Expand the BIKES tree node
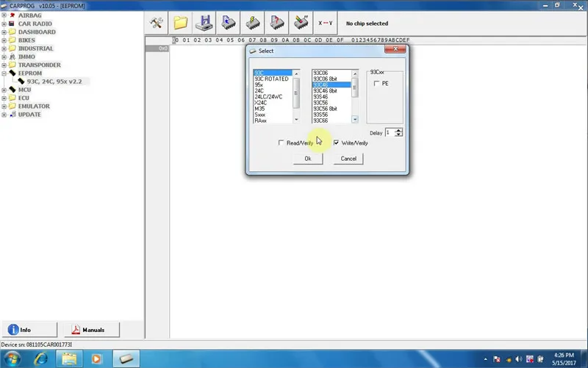The image size is (588, 368). (x=4, y=40)
